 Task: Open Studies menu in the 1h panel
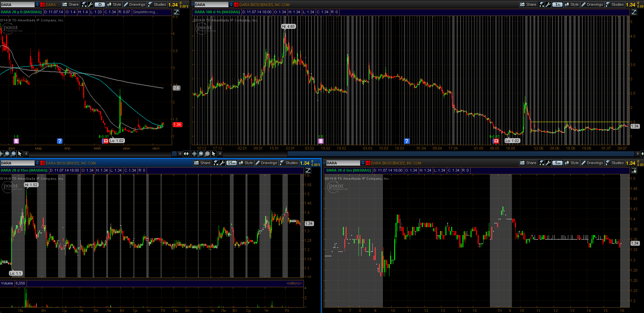(615, 4)
